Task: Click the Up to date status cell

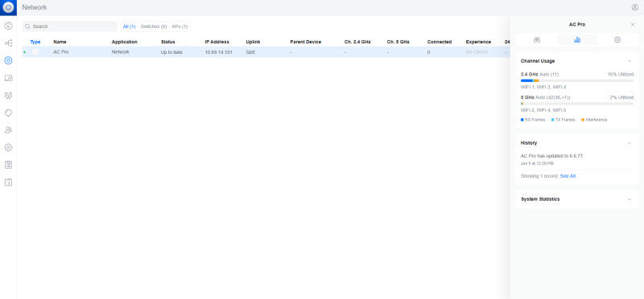Action: (171, 52)
